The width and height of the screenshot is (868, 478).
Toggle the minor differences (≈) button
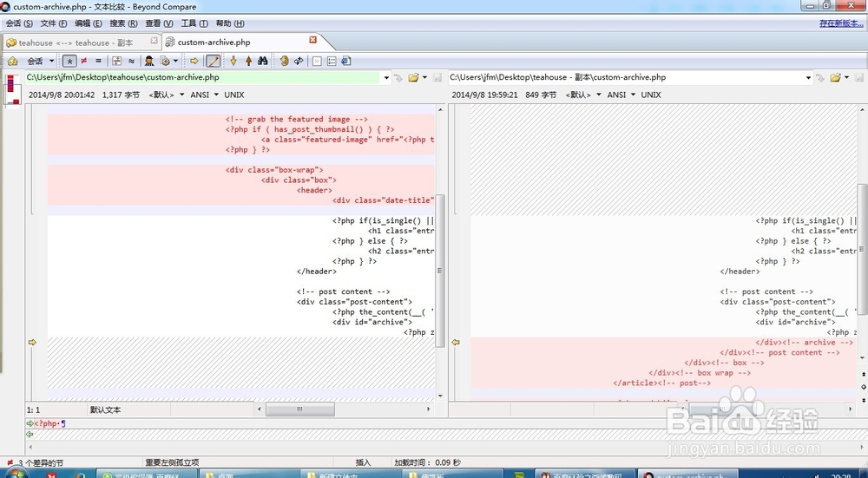[x=131, y=61]
